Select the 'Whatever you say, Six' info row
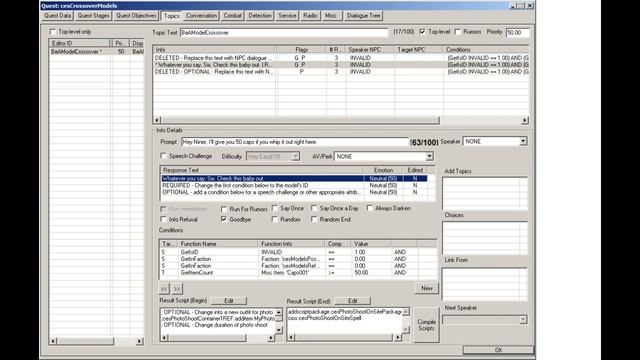640x360 pixels. [341, 64]
